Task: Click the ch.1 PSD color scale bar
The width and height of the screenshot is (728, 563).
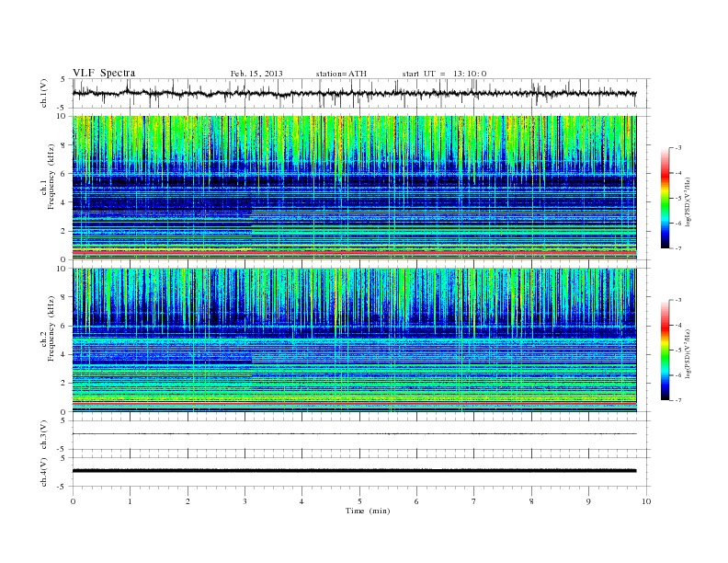Action: 665,198
